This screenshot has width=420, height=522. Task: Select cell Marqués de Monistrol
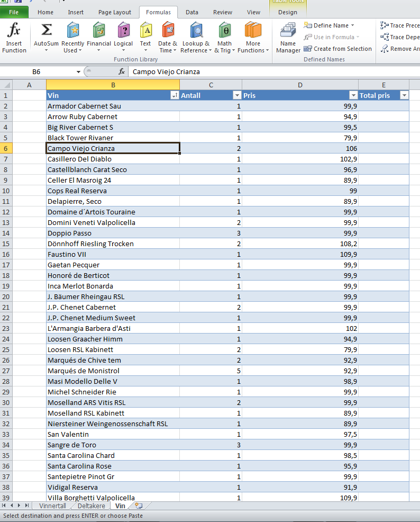click(113, 371)
